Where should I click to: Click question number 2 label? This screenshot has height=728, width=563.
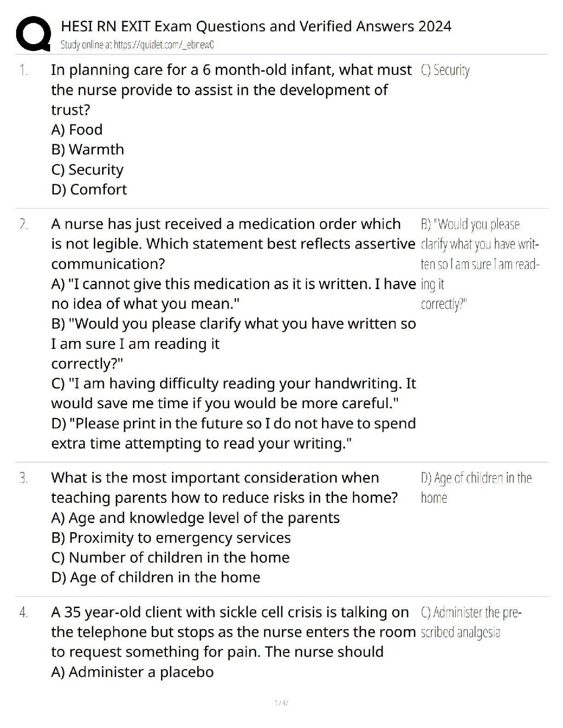click(x=23, y=224)
